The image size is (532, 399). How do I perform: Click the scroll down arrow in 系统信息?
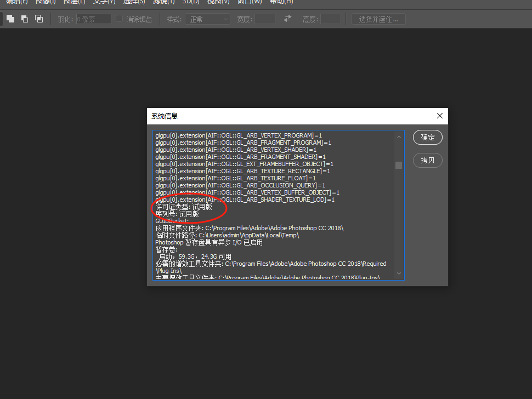click(x=399, y=273)
